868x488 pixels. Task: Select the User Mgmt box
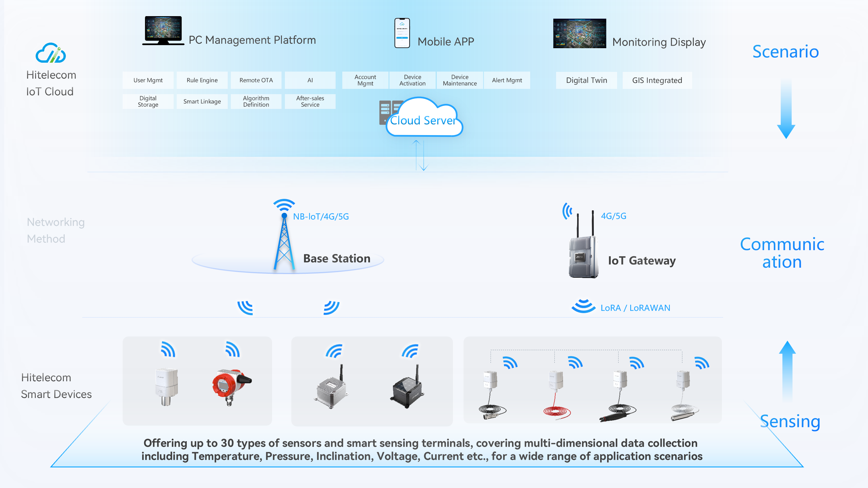click(x=148, y=80)
